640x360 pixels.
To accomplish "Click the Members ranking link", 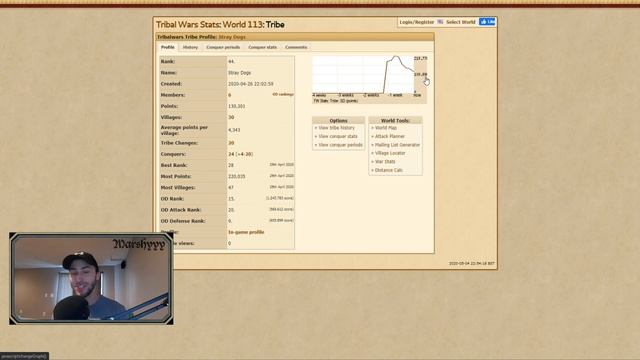I will 283,94.
